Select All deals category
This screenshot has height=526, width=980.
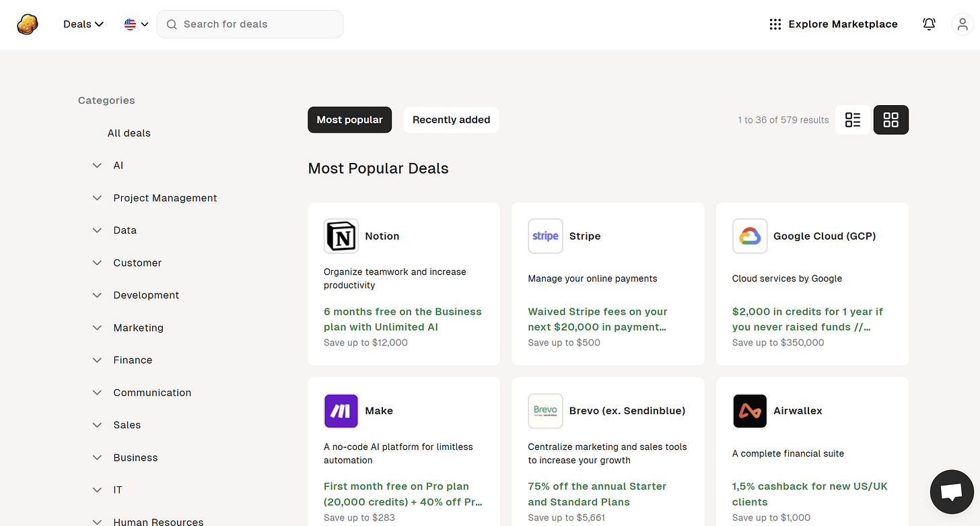click(129, 133)
